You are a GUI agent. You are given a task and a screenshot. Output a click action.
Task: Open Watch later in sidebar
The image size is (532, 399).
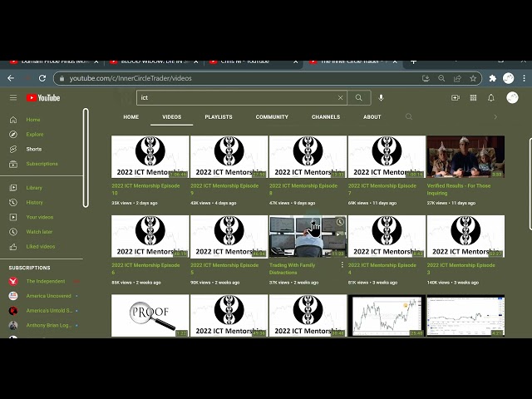(39, 231)
